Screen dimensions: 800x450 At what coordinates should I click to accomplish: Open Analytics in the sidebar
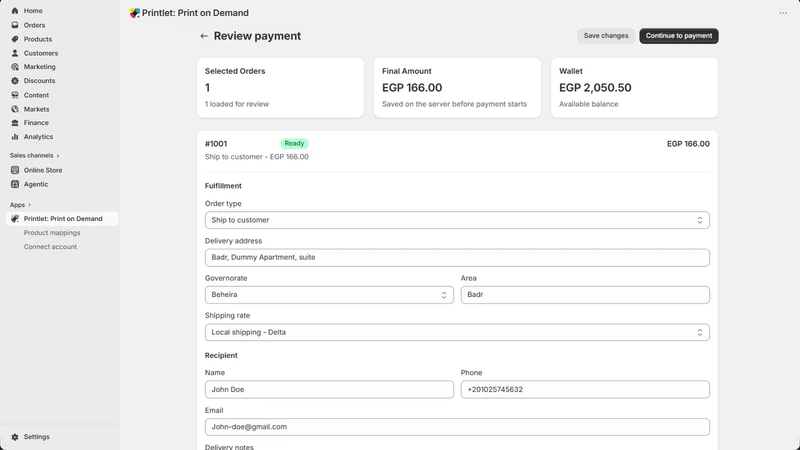point(38,137)
